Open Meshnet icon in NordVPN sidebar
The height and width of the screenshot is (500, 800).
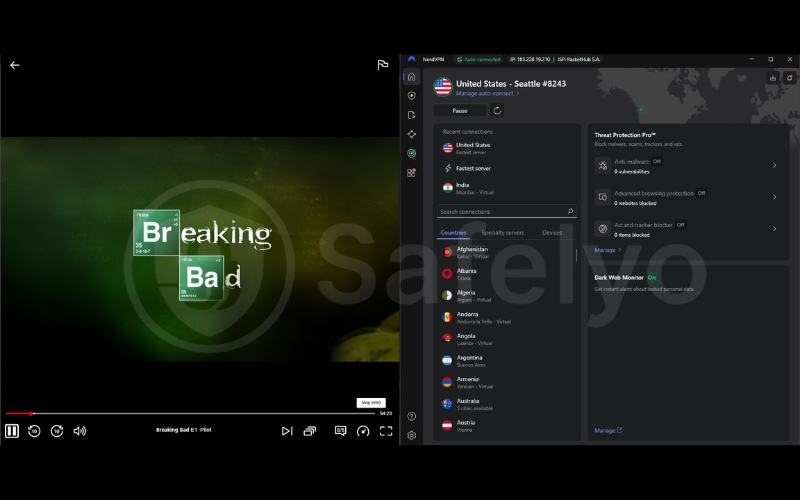(x=412, y=134)
